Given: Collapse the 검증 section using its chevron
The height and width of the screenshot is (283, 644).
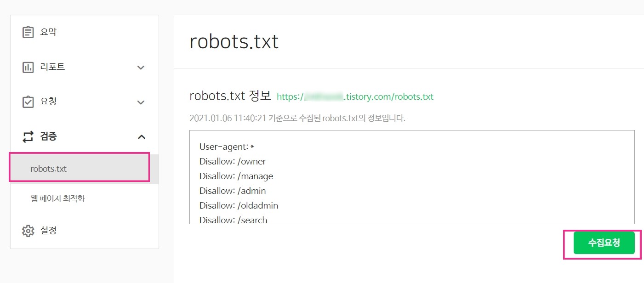Looking at the screenshot, I should click(x=141, y=136).
